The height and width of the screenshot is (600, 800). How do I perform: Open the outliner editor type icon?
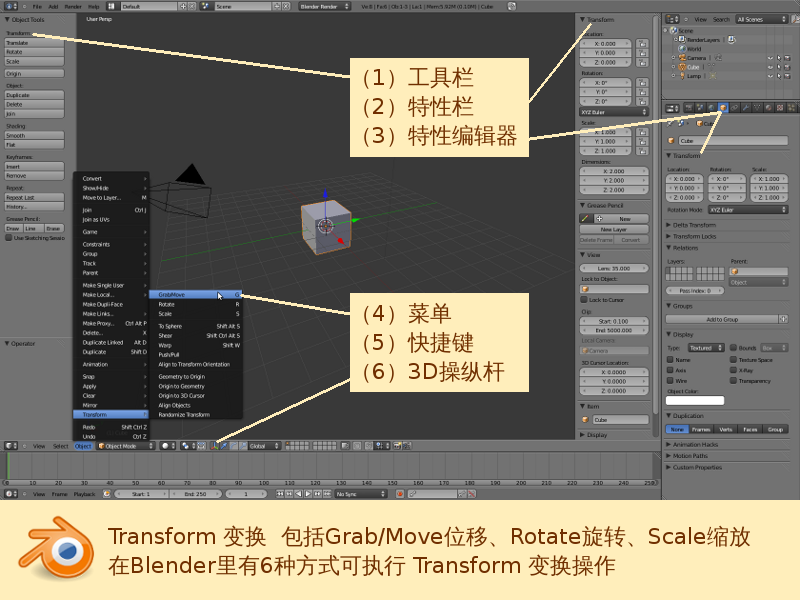click(673, 19)
